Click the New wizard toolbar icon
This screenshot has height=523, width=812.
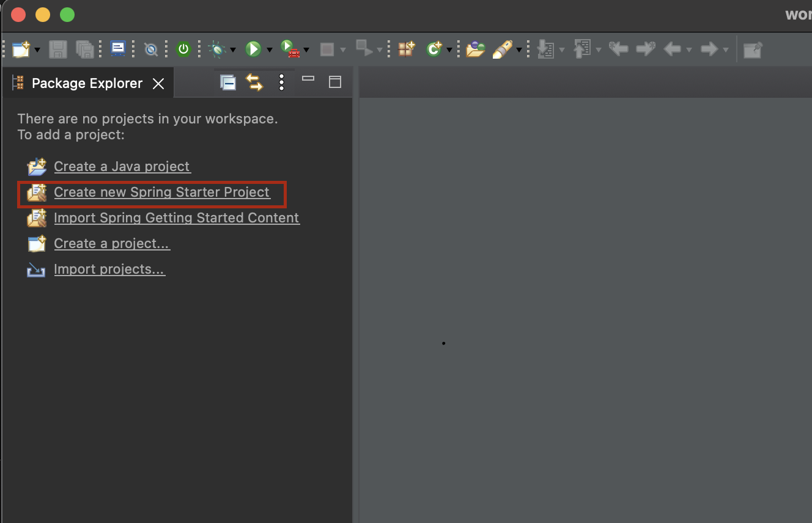coord(21,49)
